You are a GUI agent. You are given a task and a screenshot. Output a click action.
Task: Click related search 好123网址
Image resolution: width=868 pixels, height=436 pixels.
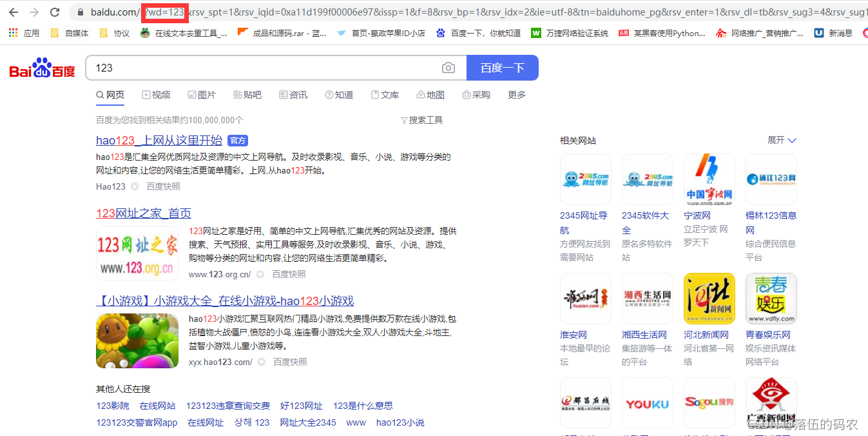click(x=302, y=406)
